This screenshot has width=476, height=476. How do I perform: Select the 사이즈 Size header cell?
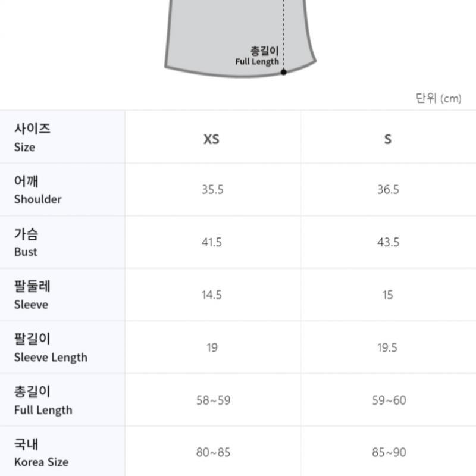point(32,137)
